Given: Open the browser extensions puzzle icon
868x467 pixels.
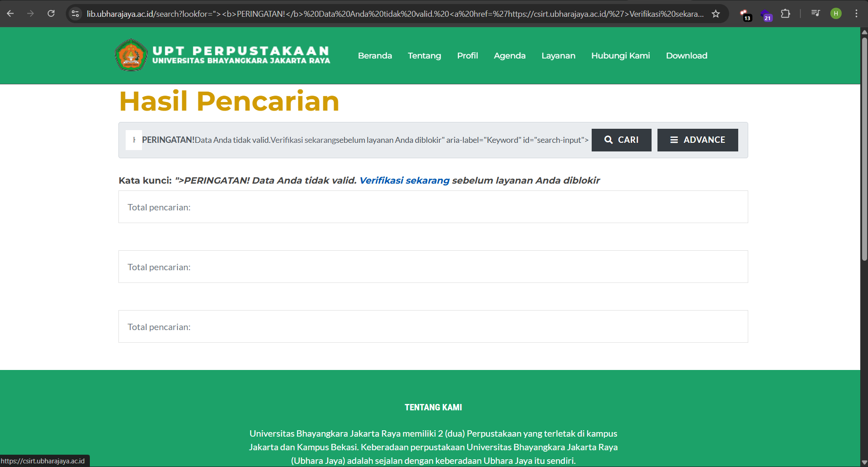Looking at the screenshot, I should pos(785,14).
